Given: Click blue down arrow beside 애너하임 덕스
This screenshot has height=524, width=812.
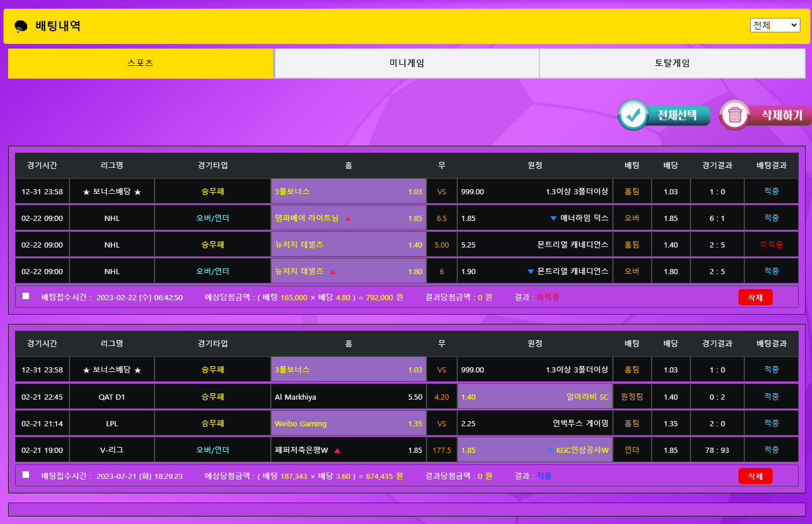Looking at the screenshot, I should 553,219.
